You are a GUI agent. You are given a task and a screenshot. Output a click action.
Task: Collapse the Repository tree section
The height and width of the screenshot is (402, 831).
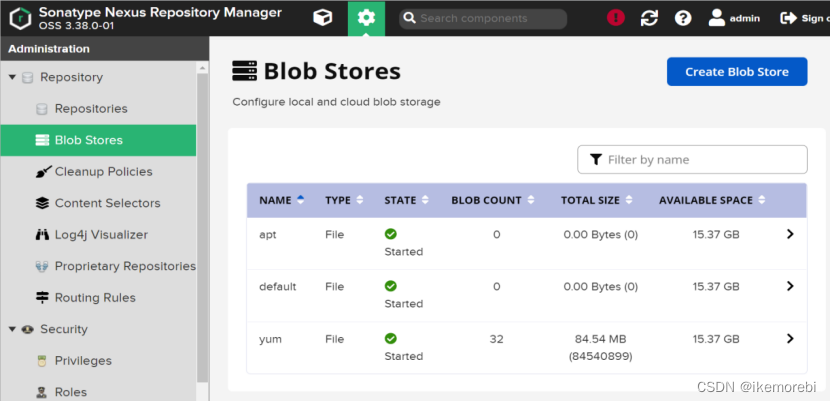coord(13,77)
